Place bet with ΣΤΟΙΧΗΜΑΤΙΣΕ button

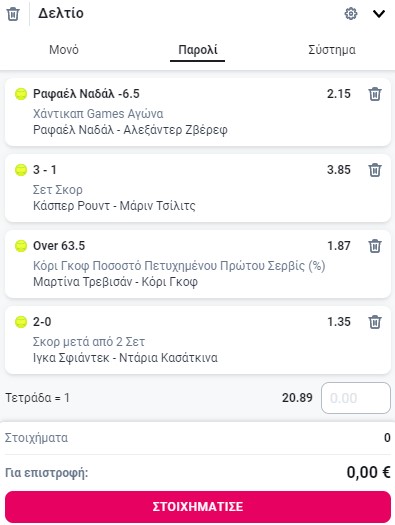tap(198, 507)
